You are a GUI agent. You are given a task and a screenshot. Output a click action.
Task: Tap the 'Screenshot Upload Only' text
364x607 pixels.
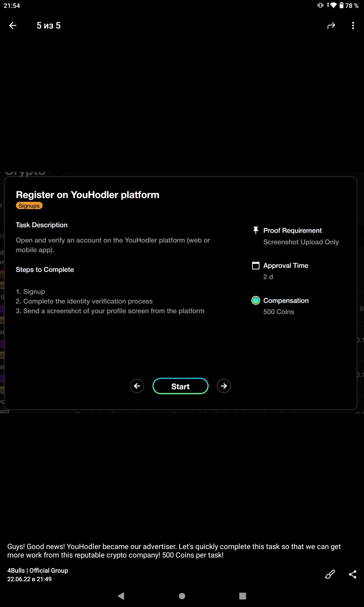click(301, 242)
